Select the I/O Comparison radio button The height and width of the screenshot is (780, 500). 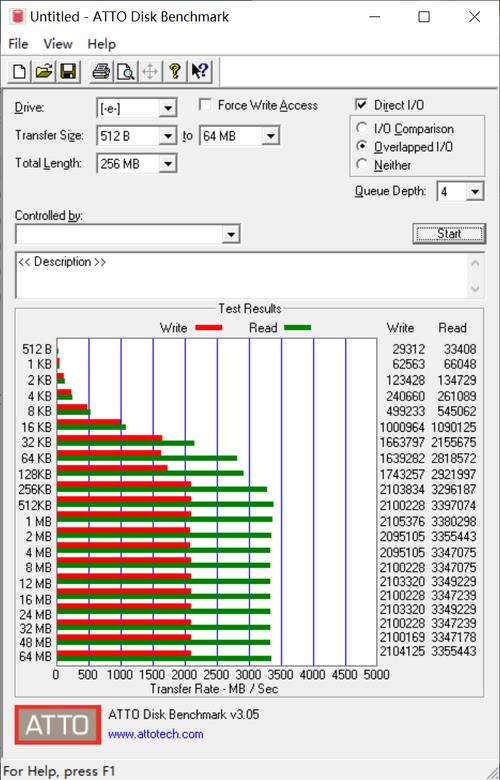(362, 128)
